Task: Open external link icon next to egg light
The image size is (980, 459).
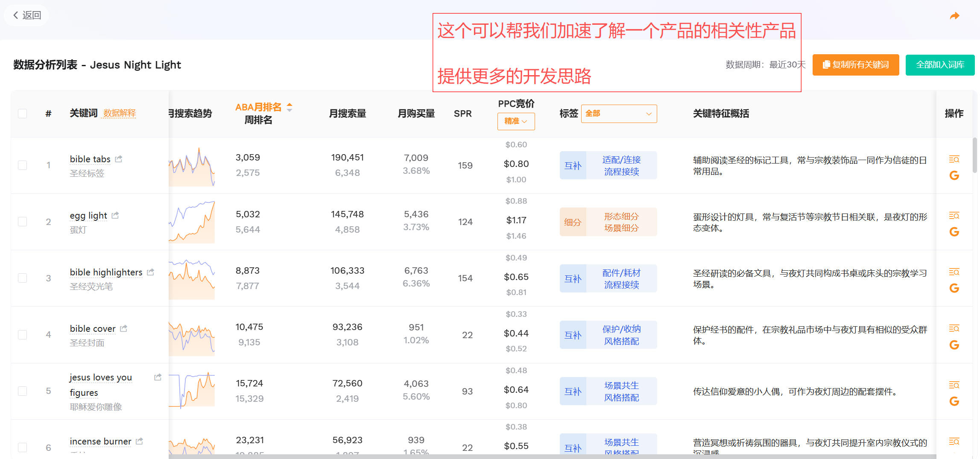Action: pos(115,215)
